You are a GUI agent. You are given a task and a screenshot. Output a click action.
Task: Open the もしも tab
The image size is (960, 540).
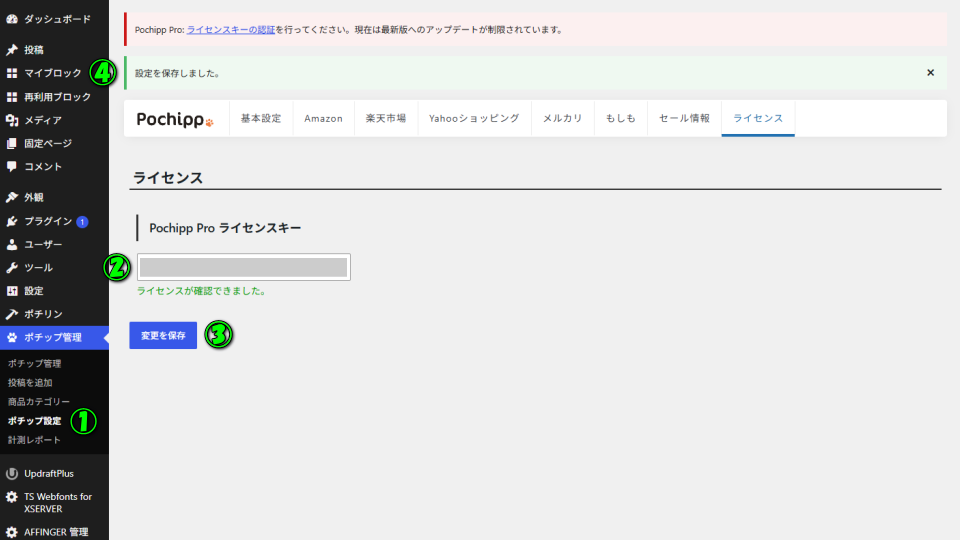click(621, 118)
